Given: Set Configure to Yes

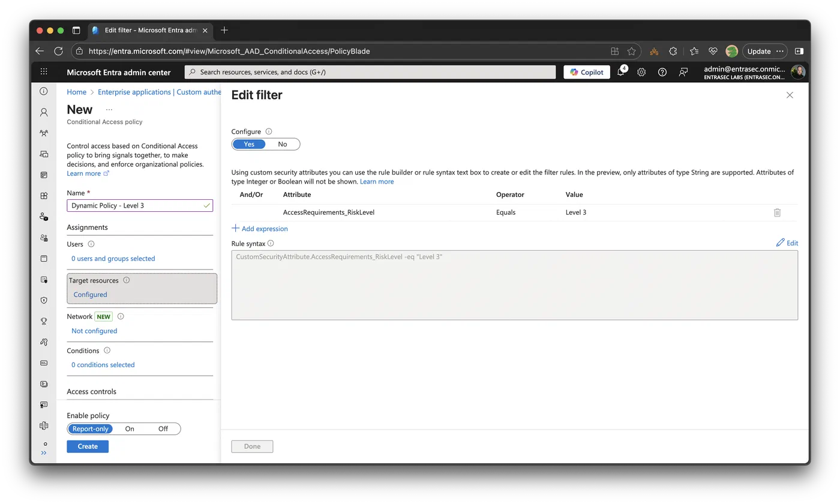Looking at the screenshot, I should [249, 144].
